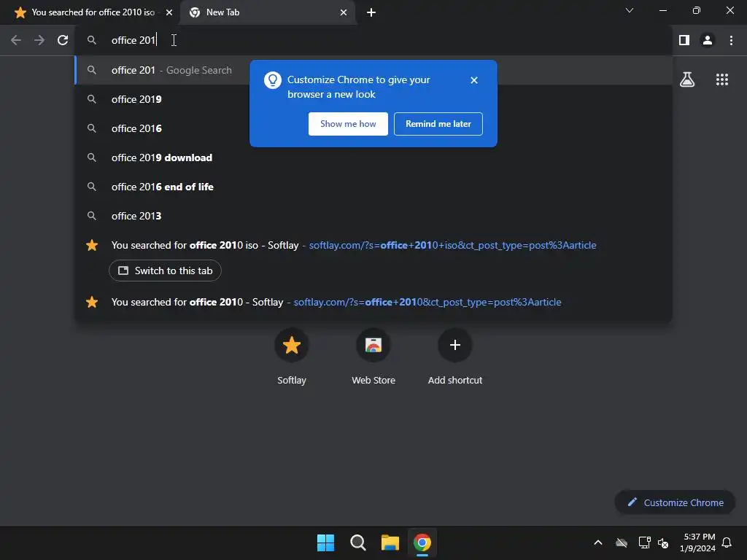Click the browser forward arrow
The width and height of the screenshot is (747, 560).
pos(39,41)
